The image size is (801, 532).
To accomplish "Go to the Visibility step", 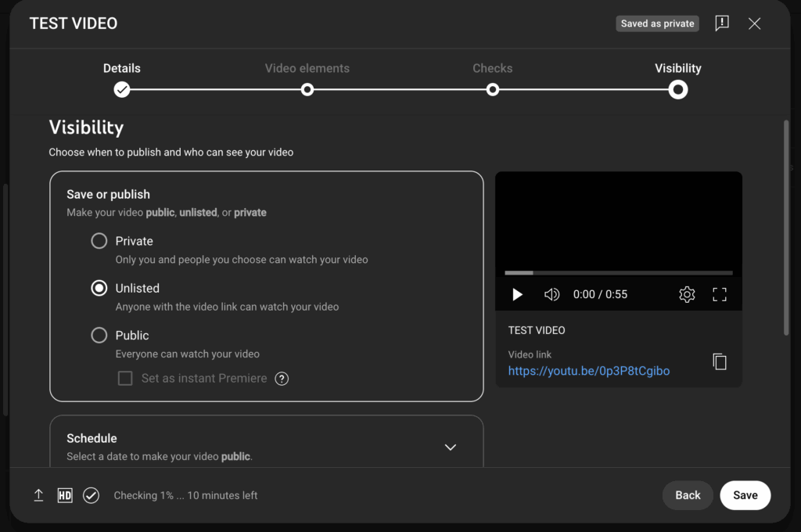I will tap(678, 89).
